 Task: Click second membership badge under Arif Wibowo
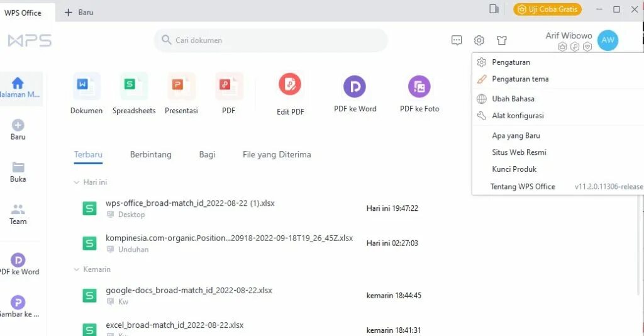click(x=575, y=47)
